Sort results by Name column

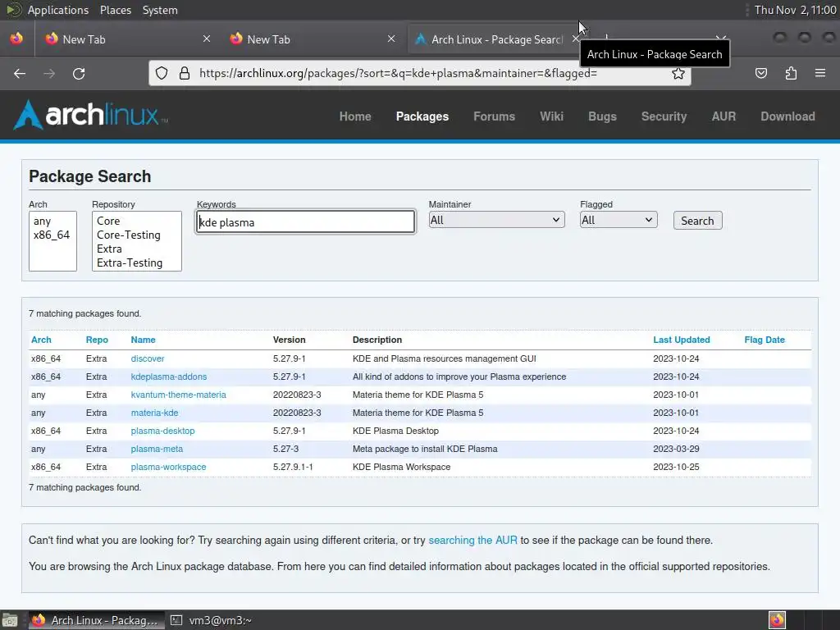point(143,340)
